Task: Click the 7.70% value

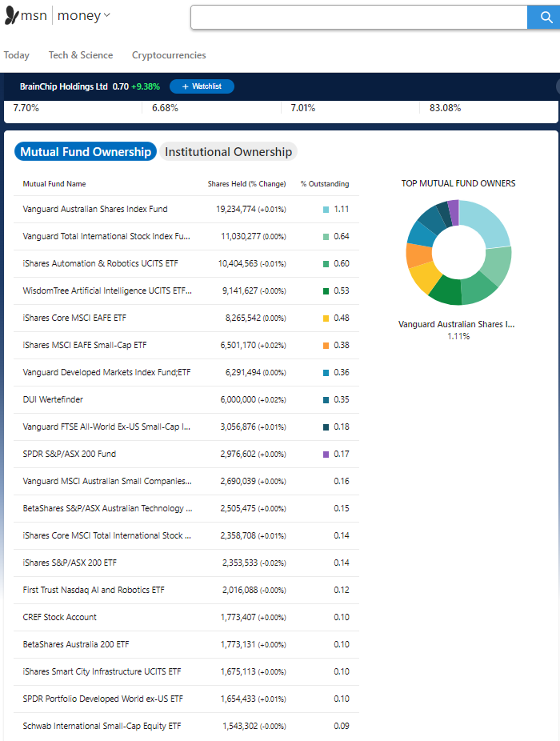Action: 26,108
